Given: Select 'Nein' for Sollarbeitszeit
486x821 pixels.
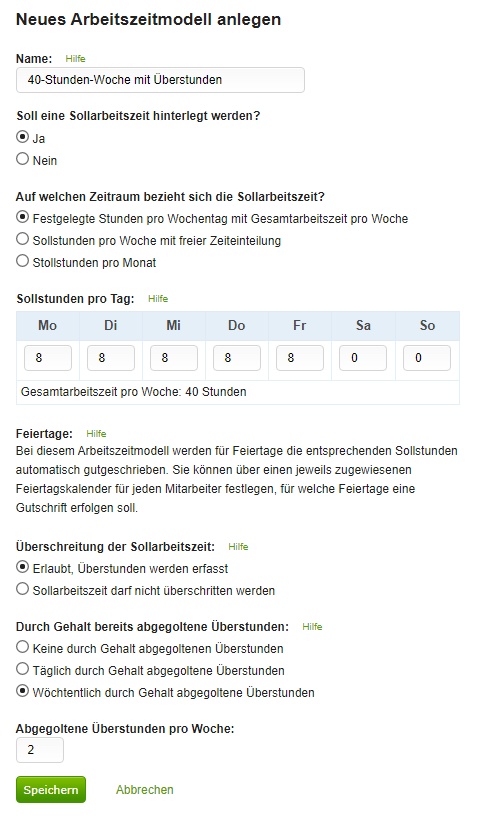Looking at the screenshot, I should (23, 159).
